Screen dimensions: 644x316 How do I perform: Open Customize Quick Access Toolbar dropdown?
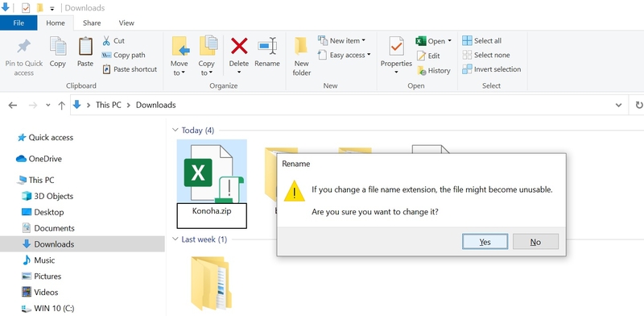(52, 9)
